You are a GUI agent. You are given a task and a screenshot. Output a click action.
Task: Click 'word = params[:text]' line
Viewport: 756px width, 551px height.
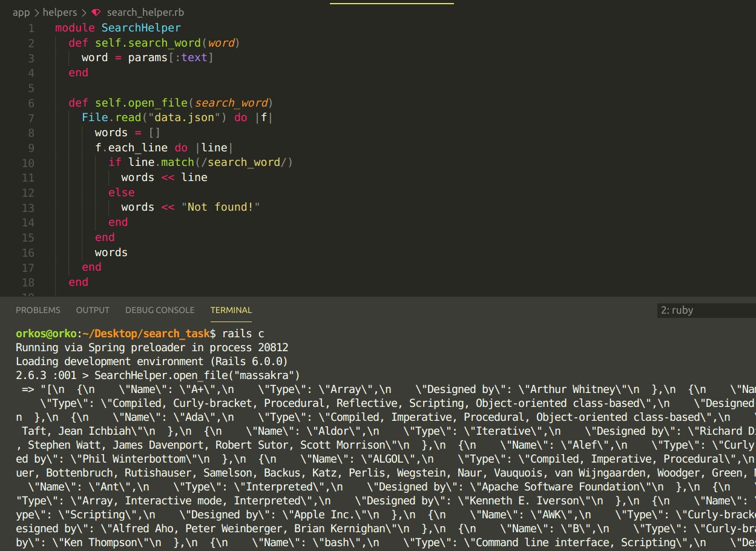tap(148, 58)
